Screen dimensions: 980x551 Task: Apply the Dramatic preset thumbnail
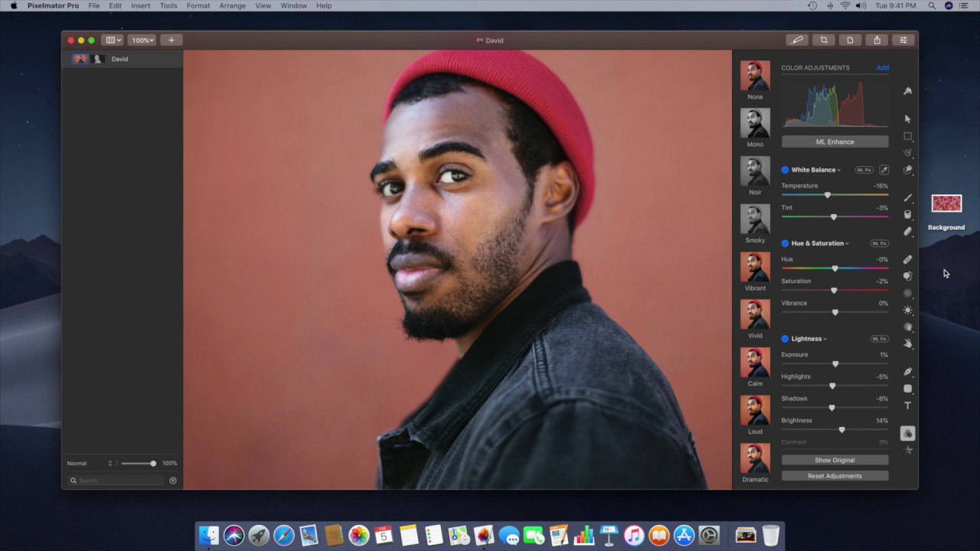tap(755, 458)
